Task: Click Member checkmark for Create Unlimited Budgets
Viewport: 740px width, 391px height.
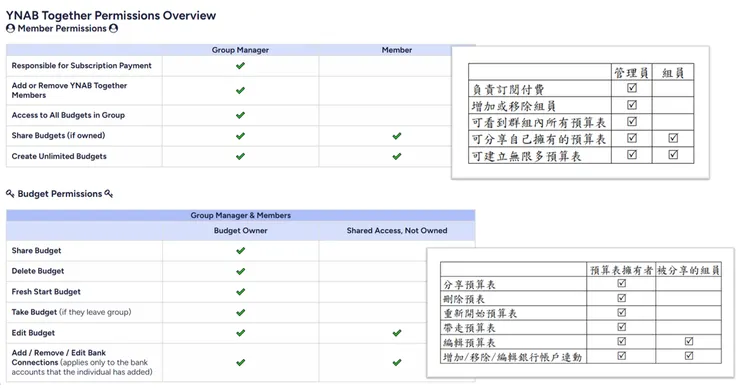Action: 397,156
